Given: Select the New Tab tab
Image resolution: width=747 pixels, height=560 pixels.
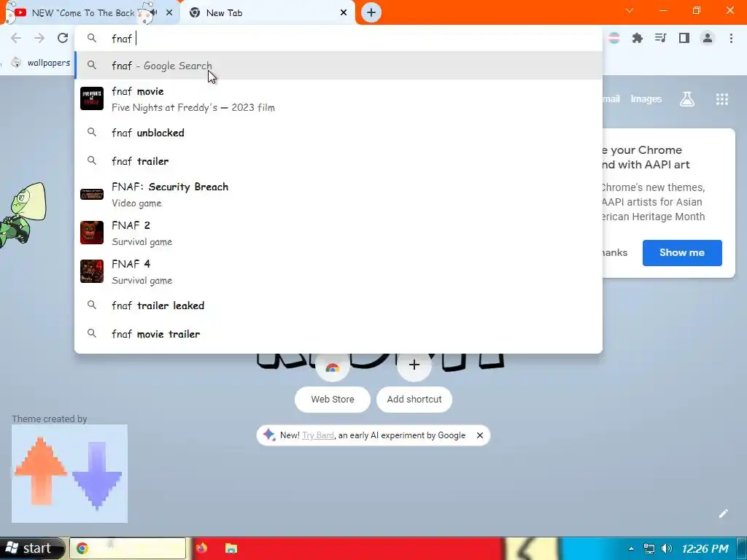Looking at the screenshot, I should pos(268,13).
